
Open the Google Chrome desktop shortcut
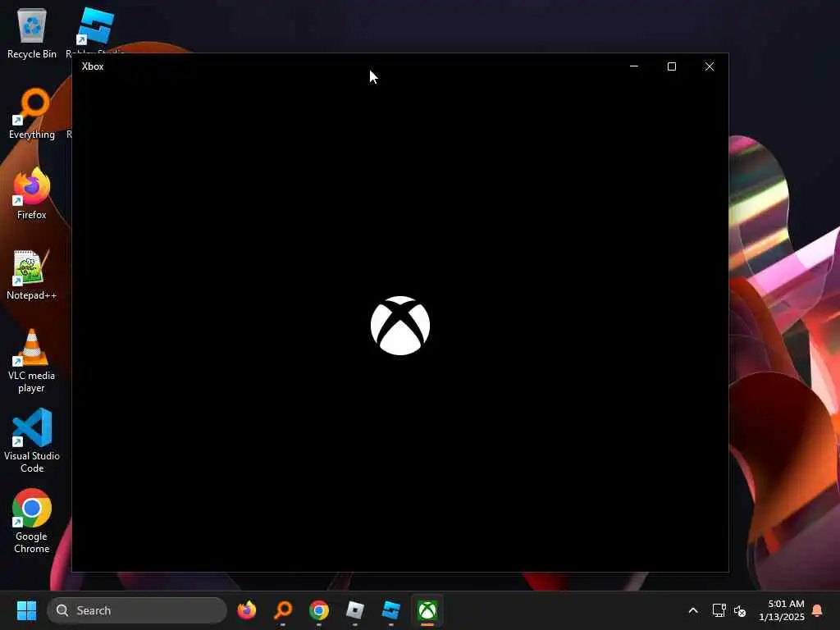(x=32, y=521)
